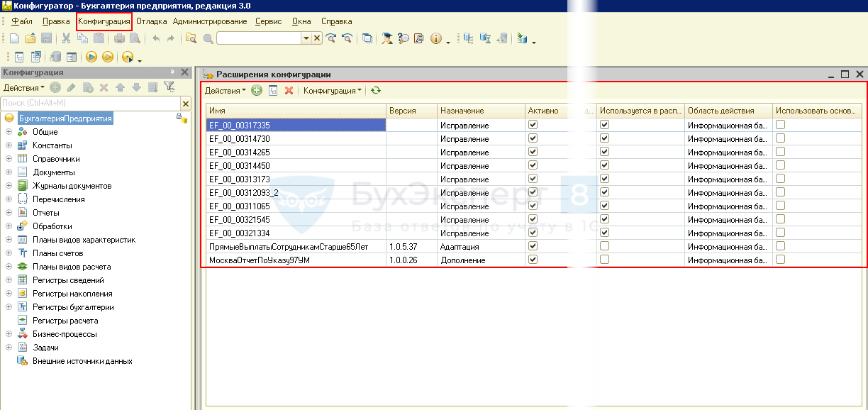Enable Используется в распределенной for МоскваОтчетПоУказу97УМ
Viewport: 868px width, 410px height.
(604, 260)
